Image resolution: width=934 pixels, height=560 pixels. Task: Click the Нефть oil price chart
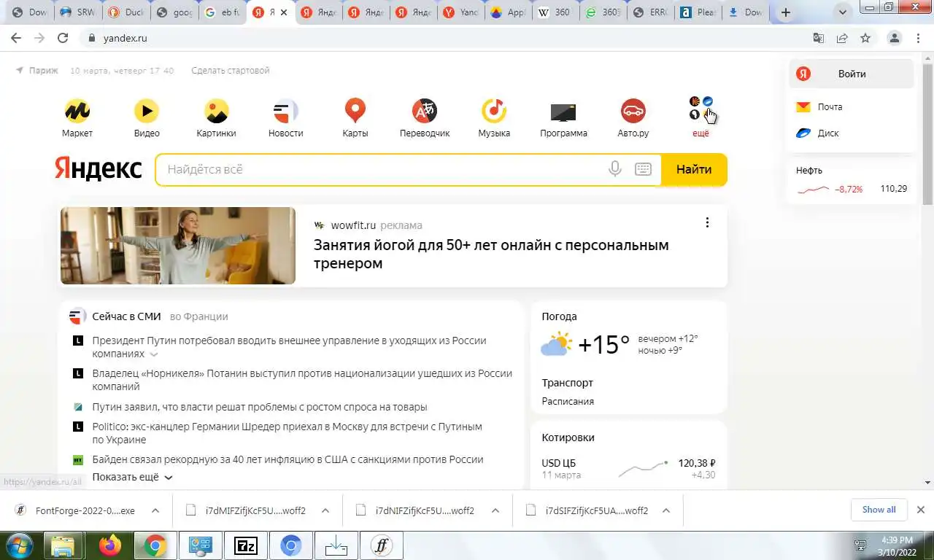click(x=813, y=190)
